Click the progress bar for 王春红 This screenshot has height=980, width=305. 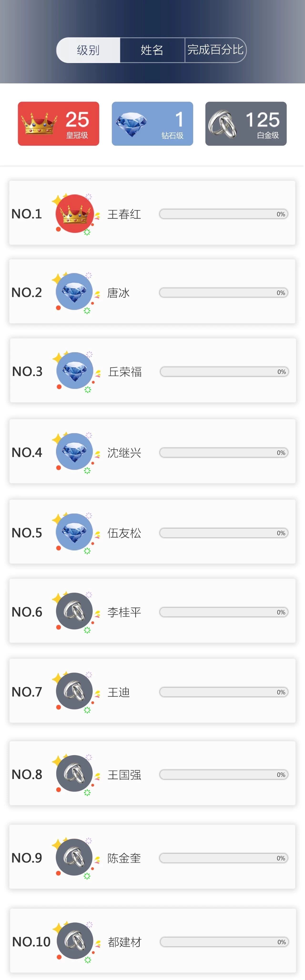[x=224, y=214]
